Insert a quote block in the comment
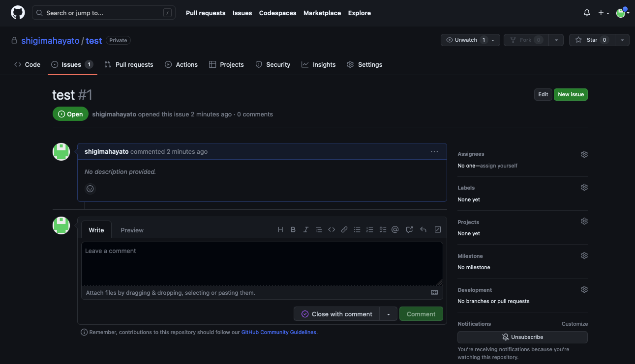The width and height of the screenshot is (635, 364). point(319,229)
